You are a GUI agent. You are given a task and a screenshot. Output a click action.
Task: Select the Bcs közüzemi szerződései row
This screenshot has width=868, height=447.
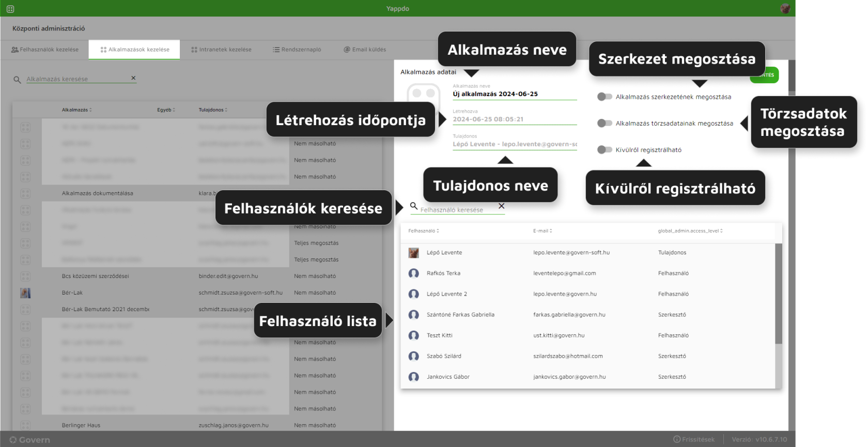[196, 276]
